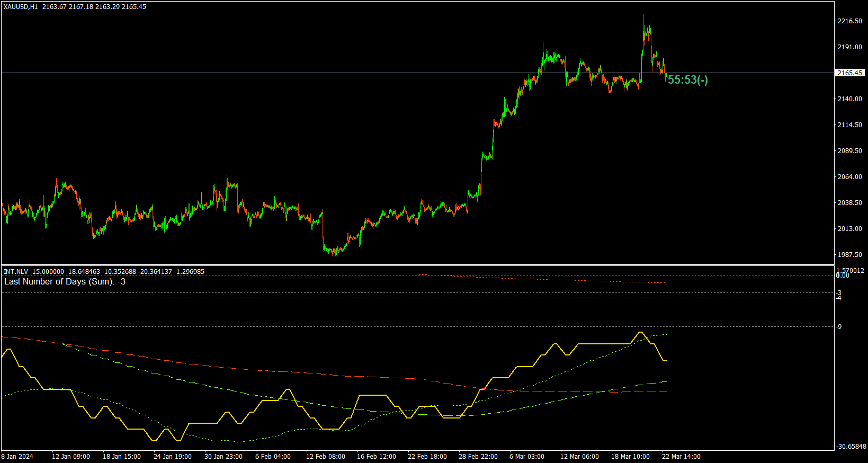Click the 6 Feb 04:00 time label

(273, 457)
